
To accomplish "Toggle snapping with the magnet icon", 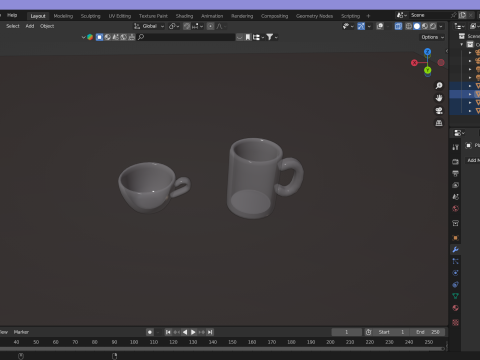I will tap(187, 26).
